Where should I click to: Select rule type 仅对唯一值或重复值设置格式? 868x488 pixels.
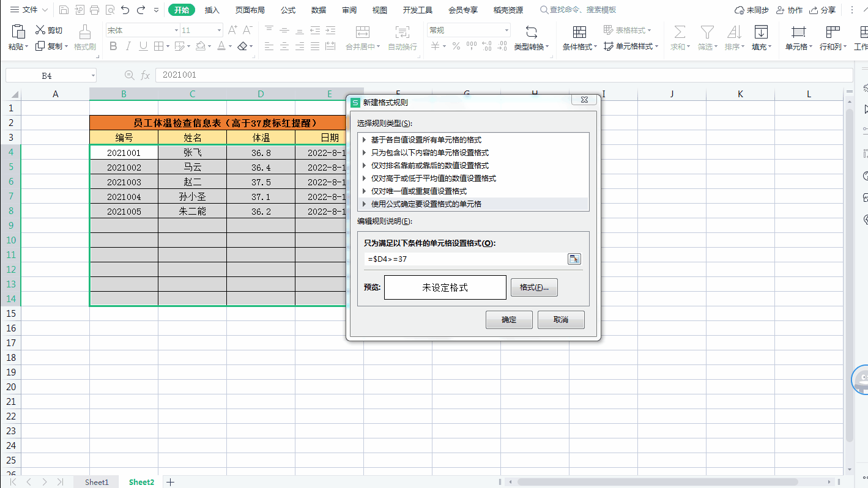tap(418, 191)
